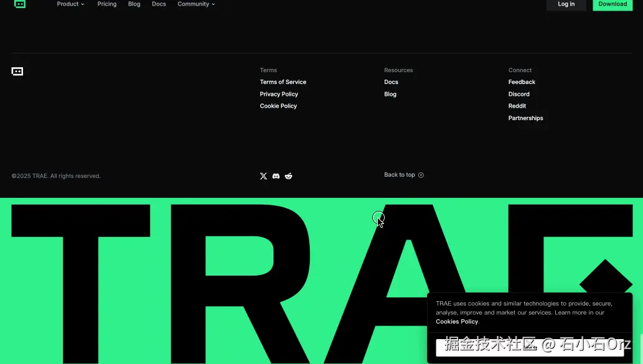This screenshot has width=643, height=364.
Task: Click the Resources column heading
Action: (398, 70)
